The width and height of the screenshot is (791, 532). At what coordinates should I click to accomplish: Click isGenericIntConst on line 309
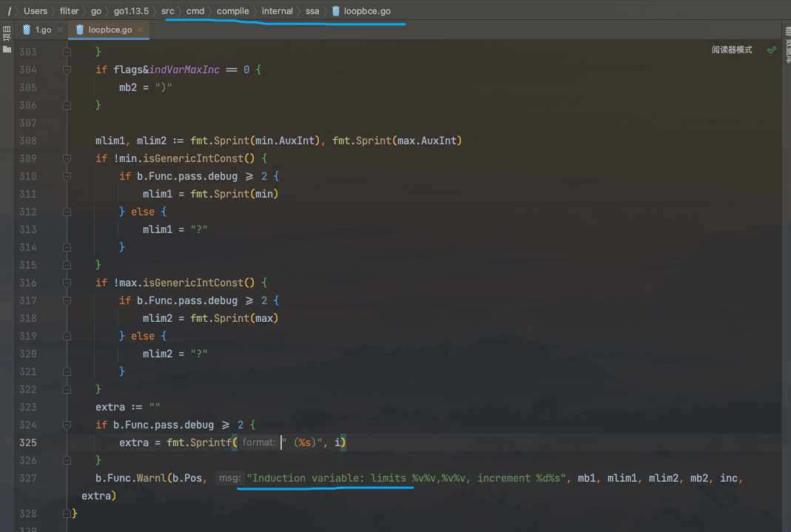[193, 158]
